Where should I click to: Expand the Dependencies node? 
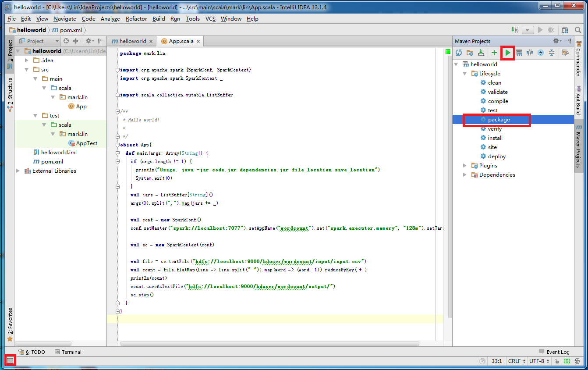465,174
